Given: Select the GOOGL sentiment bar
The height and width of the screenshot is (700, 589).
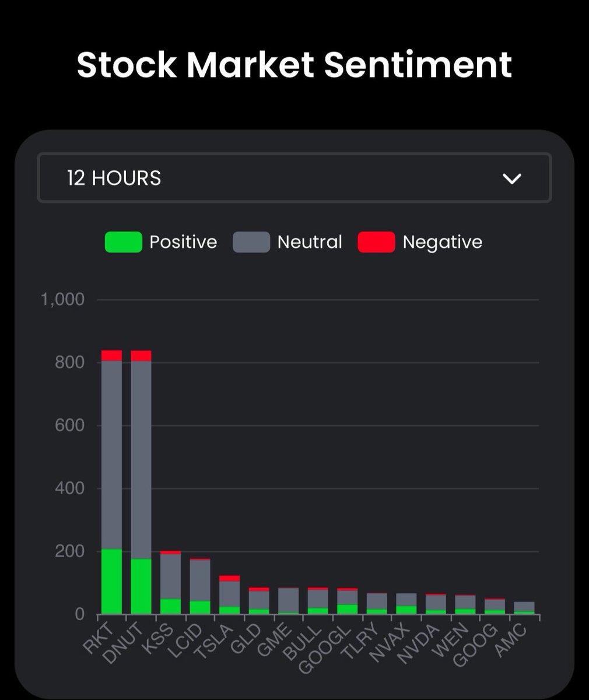Looking at the screenshot, I should tap(347, 601).
